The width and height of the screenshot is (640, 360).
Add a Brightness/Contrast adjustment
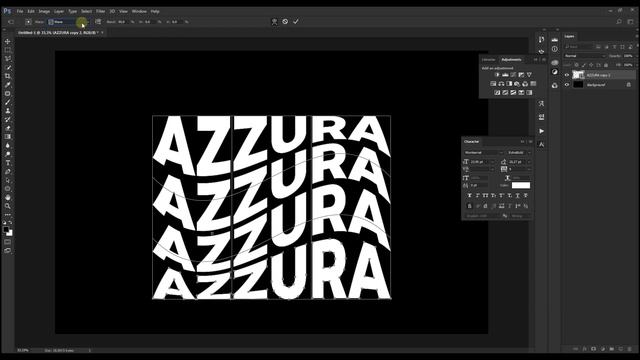click(497, 75)
